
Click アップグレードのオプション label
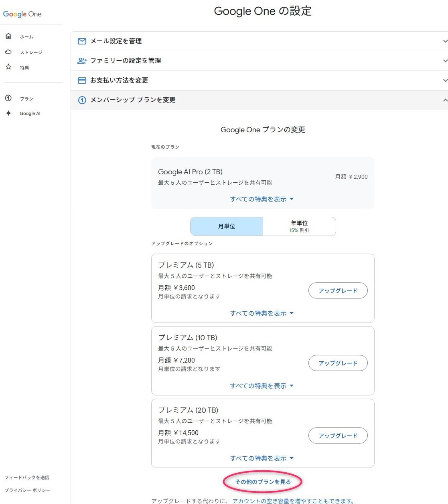point(182,244)
